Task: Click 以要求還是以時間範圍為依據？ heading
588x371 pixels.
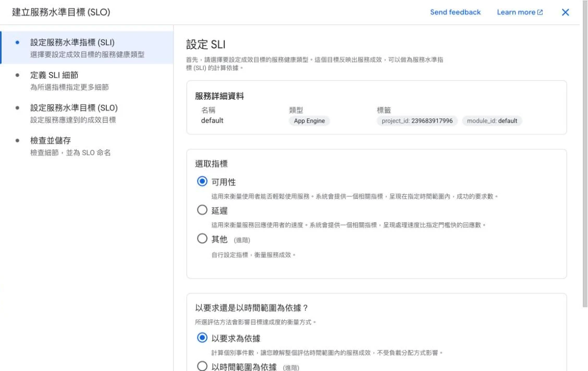Action: click(252, 308)
